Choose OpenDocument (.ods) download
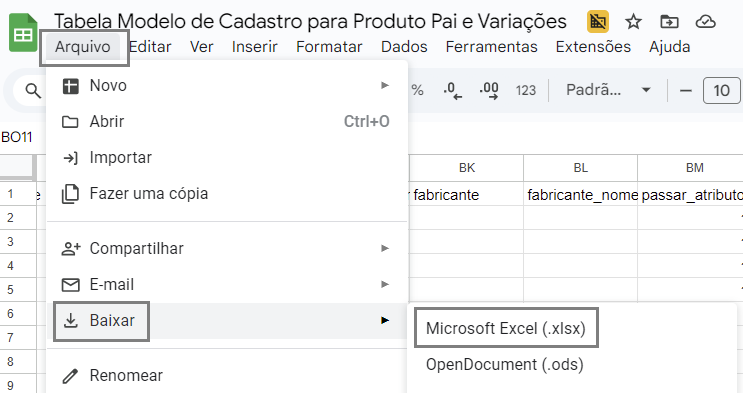This screenshot has width=745, height=393. pos(505,364)
